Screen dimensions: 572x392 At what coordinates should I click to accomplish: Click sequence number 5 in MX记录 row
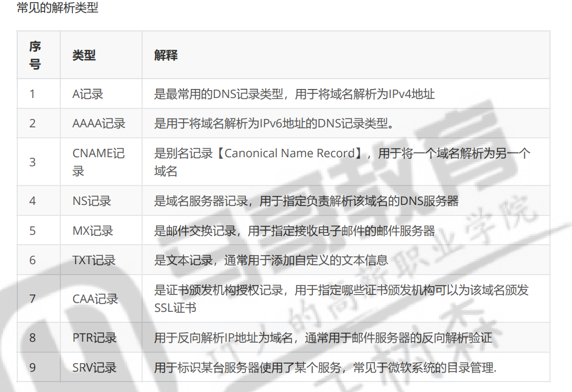pos(33,231)
